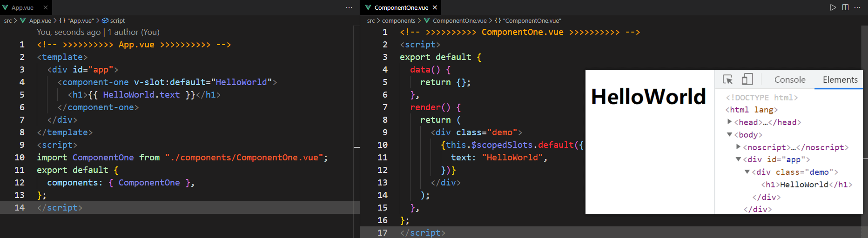This screenshot has height=238, width=868.
Task: Click components breadcrumb in right editor
Action: coord(398,20)
